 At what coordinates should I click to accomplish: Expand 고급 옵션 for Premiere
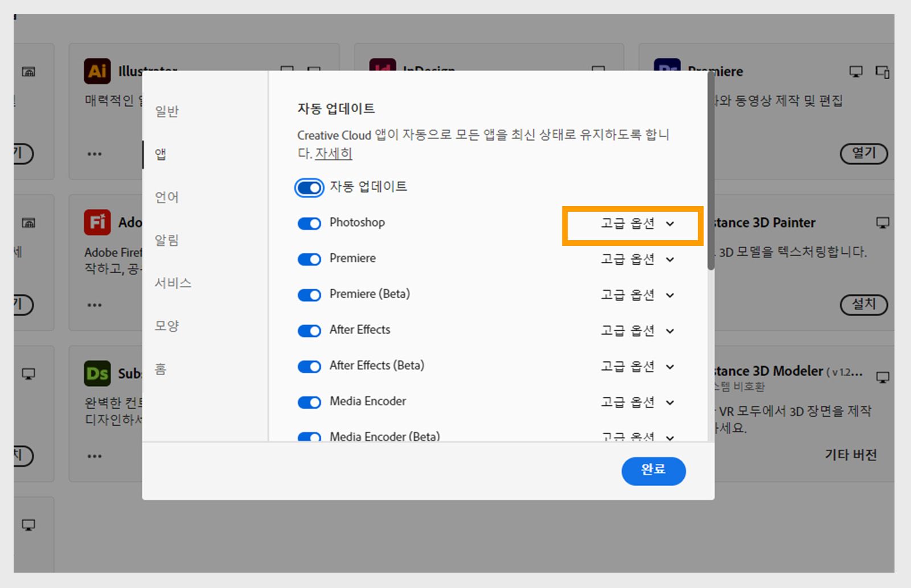(638, 260)
